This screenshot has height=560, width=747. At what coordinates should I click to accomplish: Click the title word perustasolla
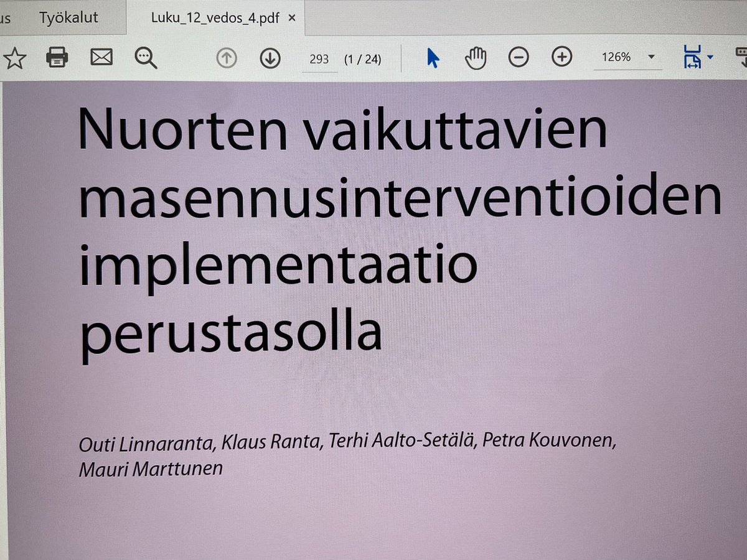pyautogui.click(x=230, y=335)
